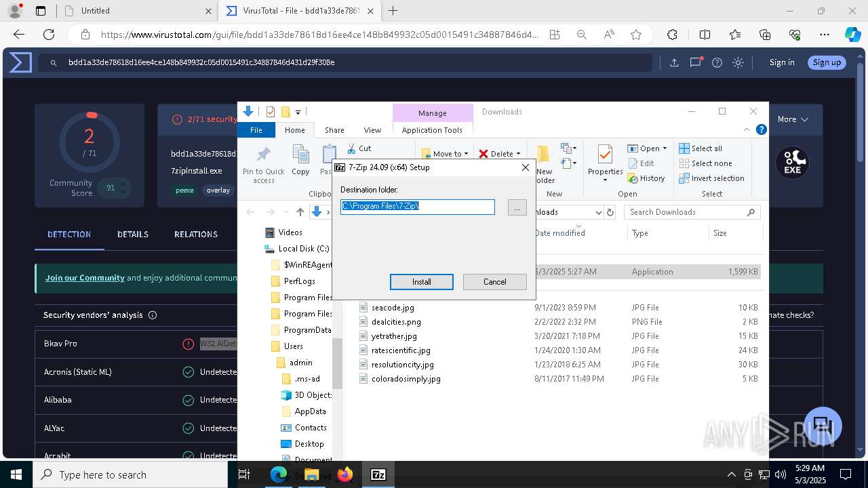The width and height of the screenshot is (868, 488).
Task: Open Firefox from the taskbar
Action: point(345,474)
